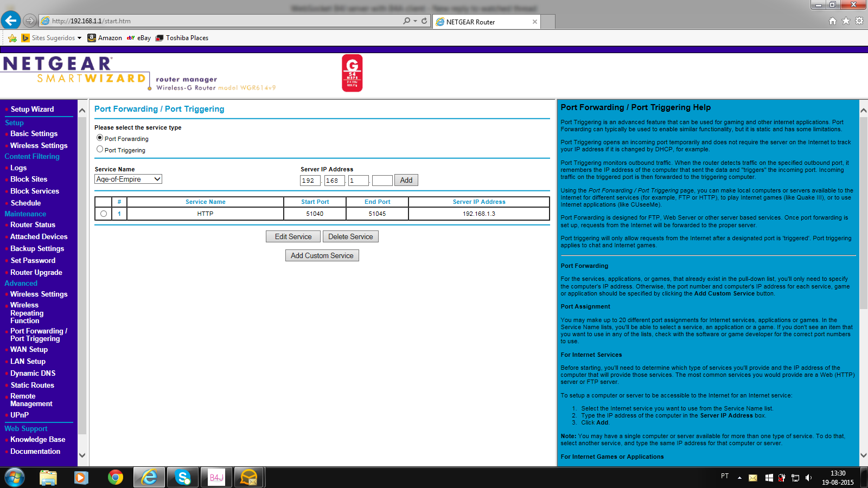Screen dimensions: 868x488
Task: Open the Service Name dropdown showing Age-of-Empire
Action: point(128,179)
